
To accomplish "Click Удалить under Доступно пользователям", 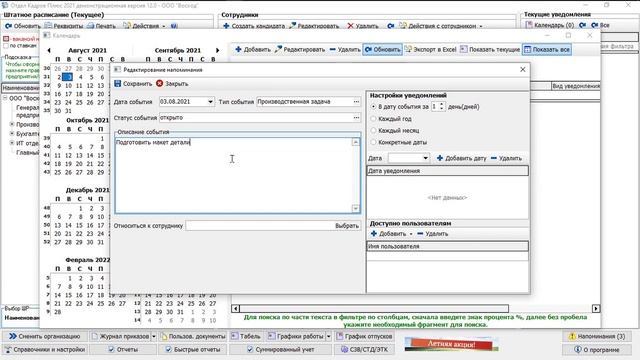I will (432, 234).
